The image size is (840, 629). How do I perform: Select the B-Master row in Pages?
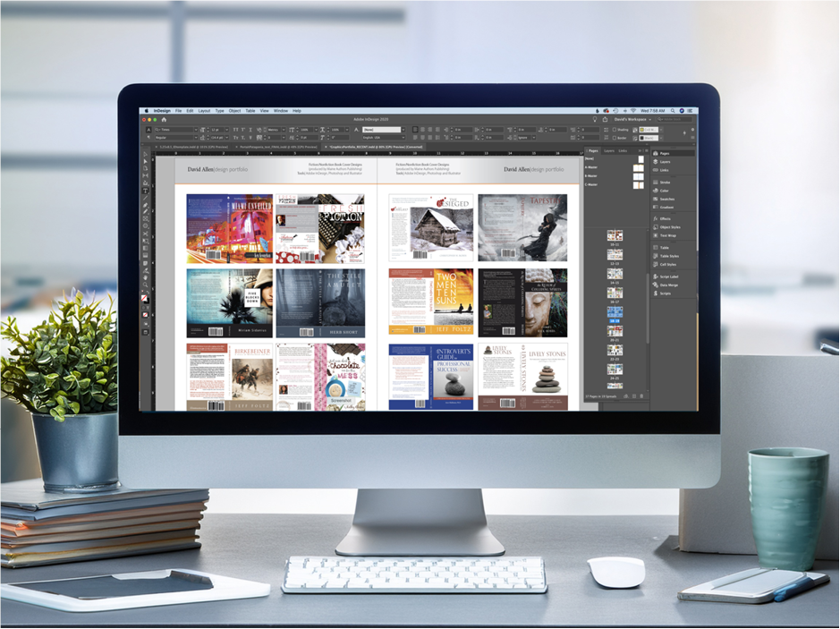615,175
